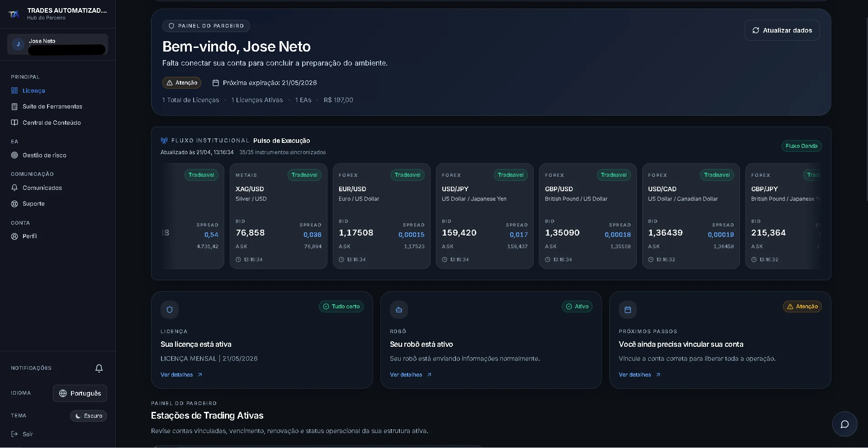Open Central de Conteúdo

[x=51, y=123]
